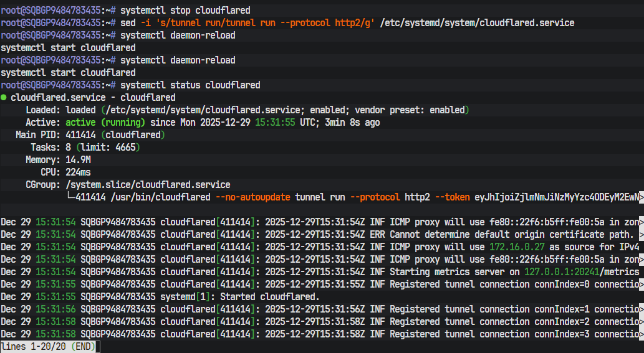Click 'active (running)' status text

click(x=105, y=123)
